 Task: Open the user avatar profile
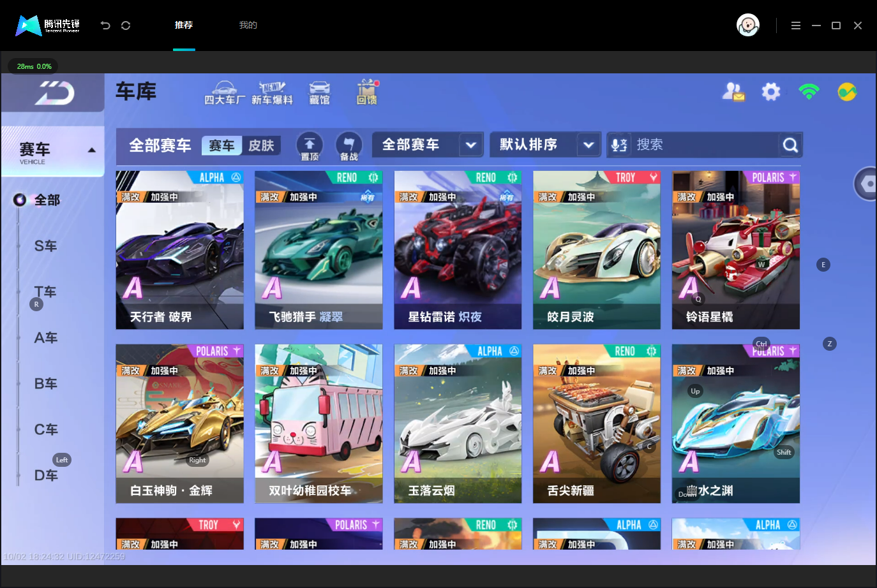tap(748, 26)
